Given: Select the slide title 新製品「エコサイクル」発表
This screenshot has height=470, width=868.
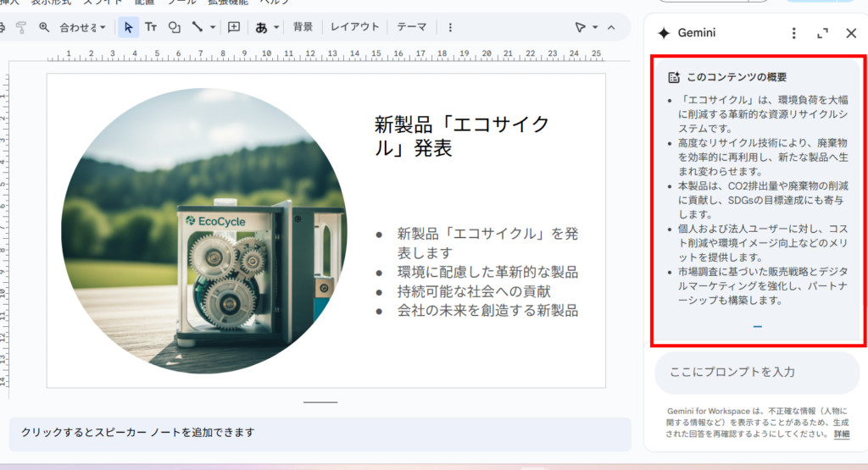Looking at the screenshot, I should (461, 136).
